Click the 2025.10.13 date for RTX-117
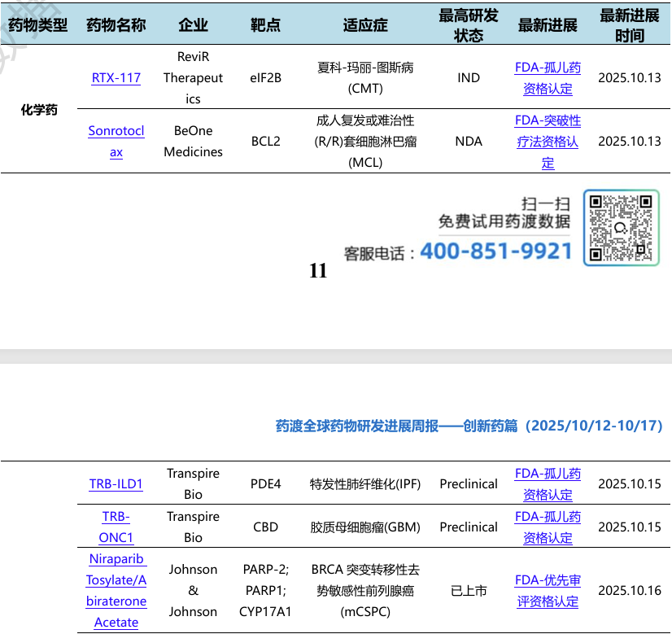 pyautogui.click(x=630, y=78)
